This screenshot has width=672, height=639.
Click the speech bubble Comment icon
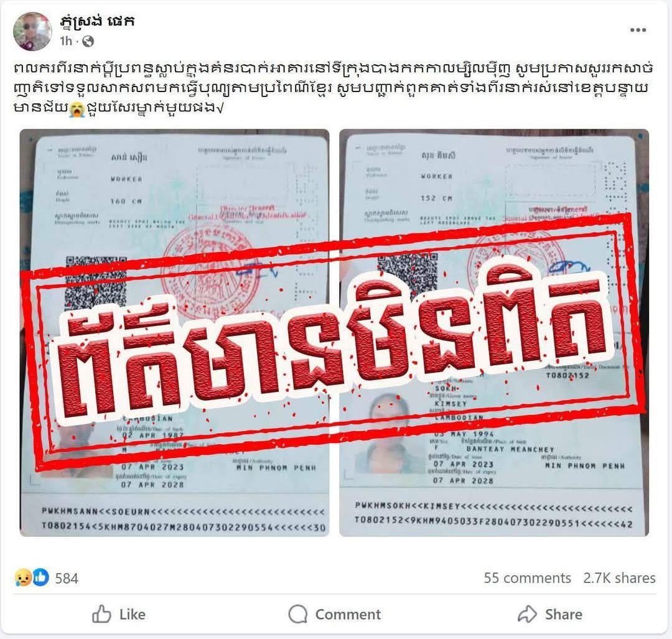click(x=298, y=613)
